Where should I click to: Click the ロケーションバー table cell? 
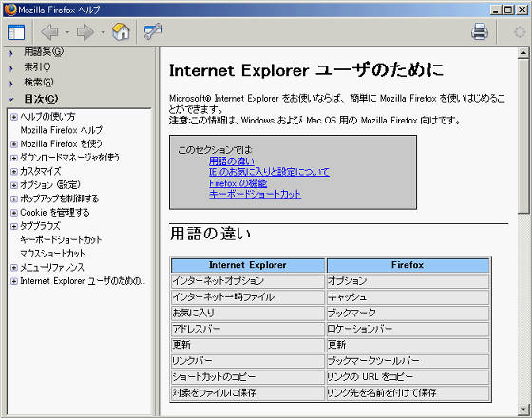coord(408,329)
